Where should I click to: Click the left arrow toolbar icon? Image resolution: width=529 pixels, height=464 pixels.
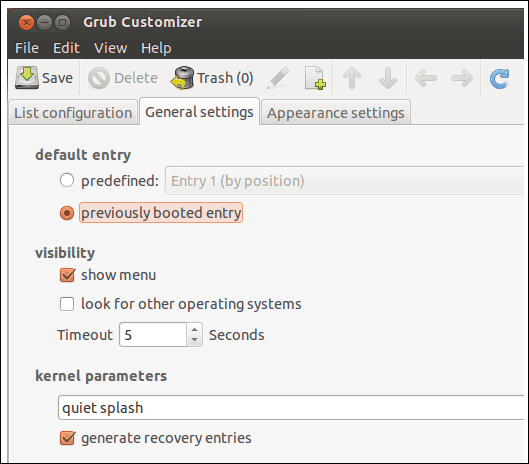tap(426, 78)
